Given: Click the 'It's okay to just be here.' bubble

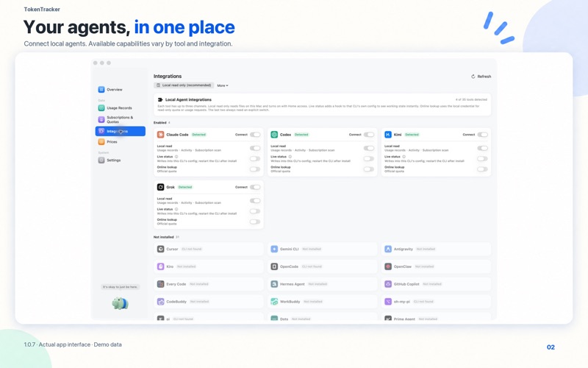Looking at the screenshot, I should 121,287.
